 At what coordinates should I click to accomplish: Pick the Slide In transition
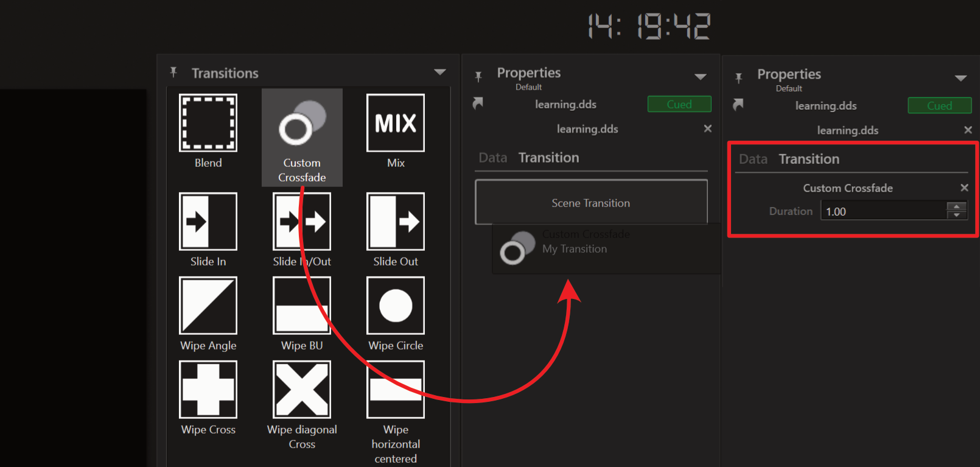point(208,222)
